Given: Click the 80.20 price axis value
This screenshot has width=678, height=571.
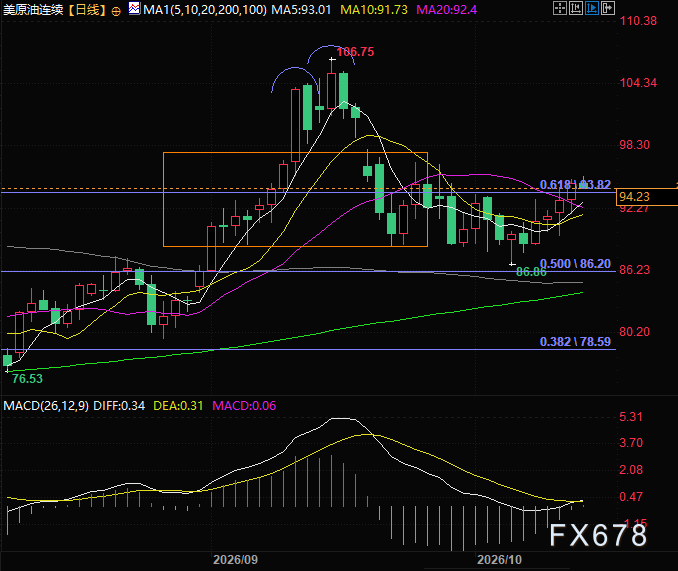Looking at the screenshot, I should click(634, 332).
